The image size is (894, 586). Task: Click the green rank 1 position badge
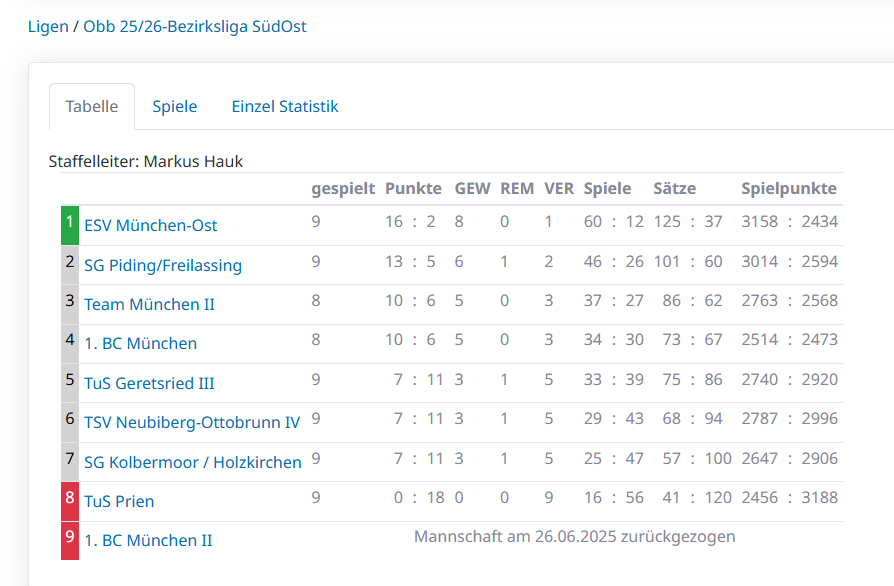point(70,225)
